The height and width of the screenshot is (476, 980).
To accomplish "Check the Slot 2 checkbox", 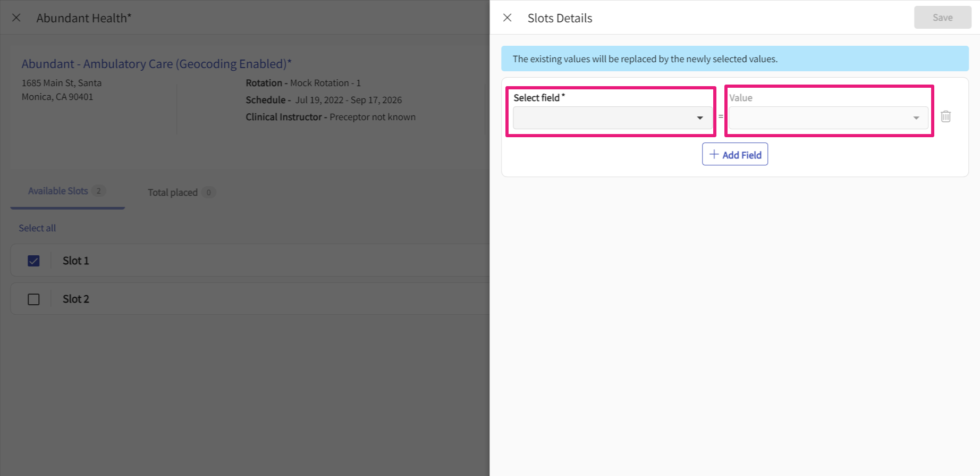I will pos(33,299).
